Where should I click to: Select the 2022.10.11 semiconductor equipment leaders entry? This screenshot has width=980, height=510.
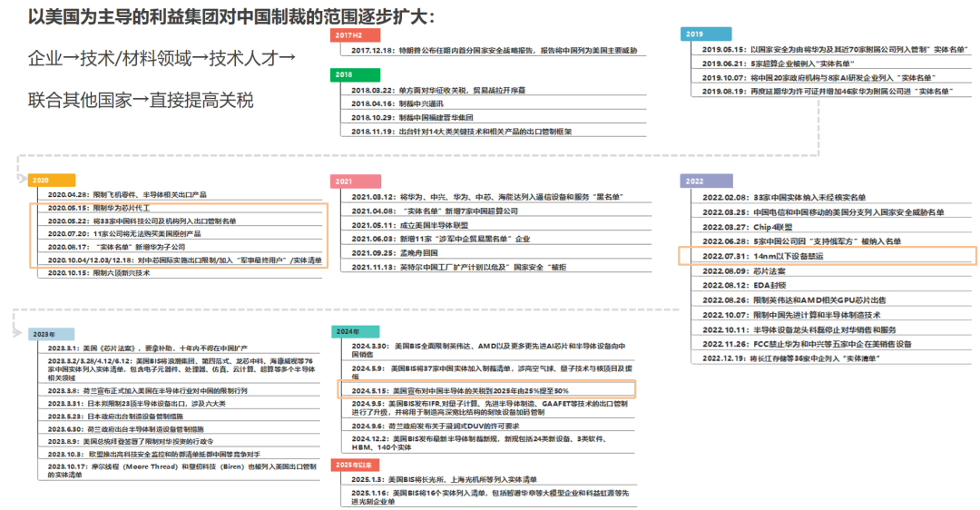(x=799, y=330)
